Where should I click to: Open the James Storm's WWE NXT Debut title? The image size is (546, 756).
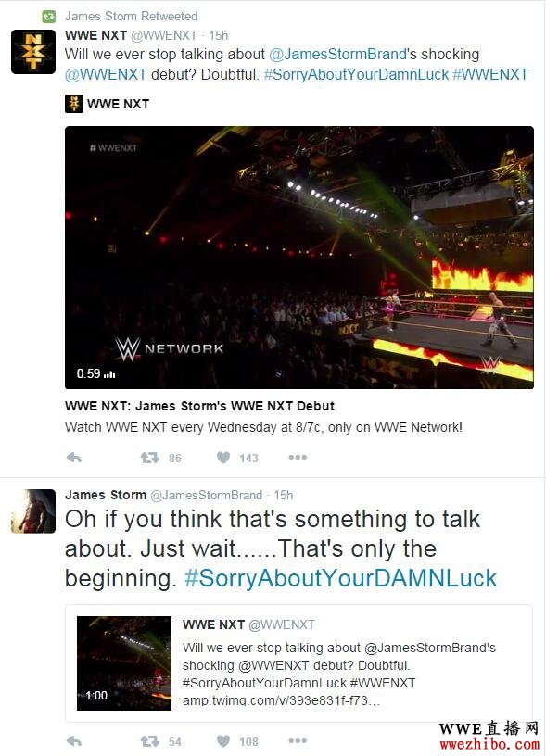199,406
